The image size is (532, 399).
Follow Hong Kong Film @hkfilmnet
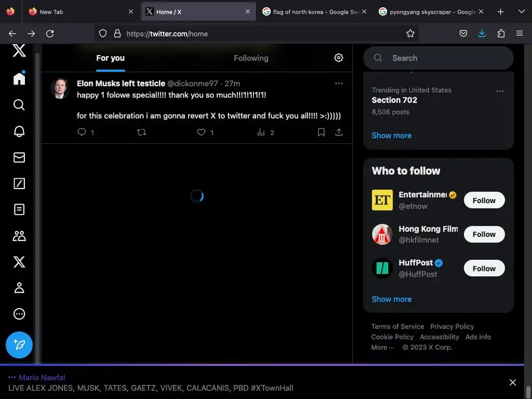click(484, 234)
